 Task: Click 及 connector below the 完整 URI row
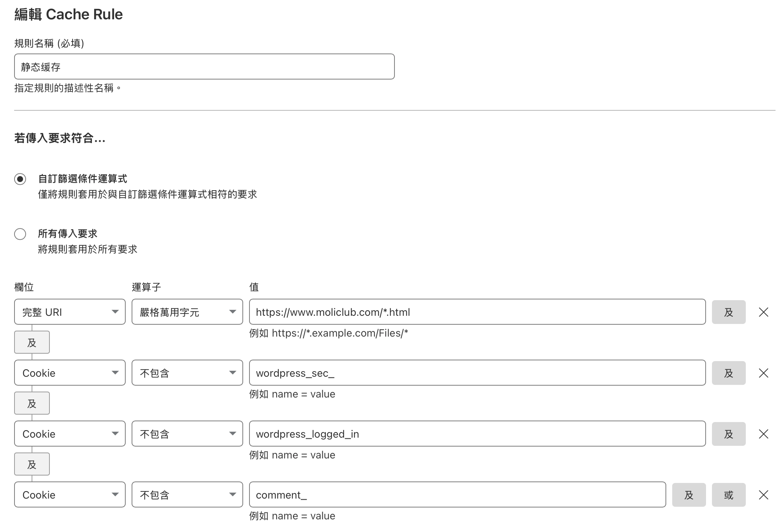32,342
